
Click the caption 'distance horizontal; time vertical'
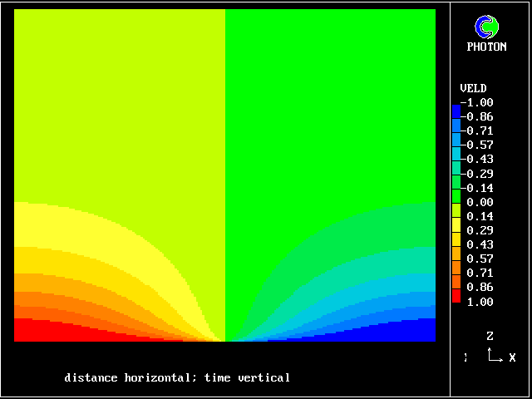[x=177, y=378]
